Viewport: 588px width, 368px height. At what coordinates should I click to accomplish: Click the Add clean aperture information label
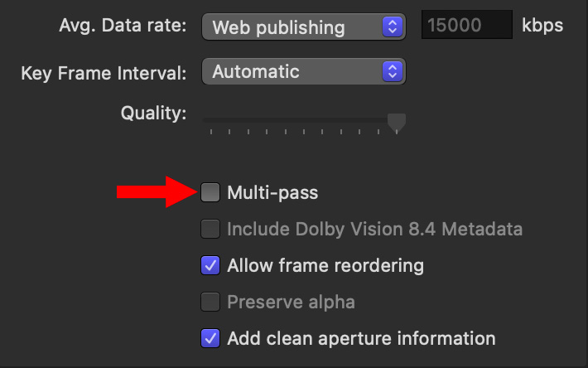[362, 338]
